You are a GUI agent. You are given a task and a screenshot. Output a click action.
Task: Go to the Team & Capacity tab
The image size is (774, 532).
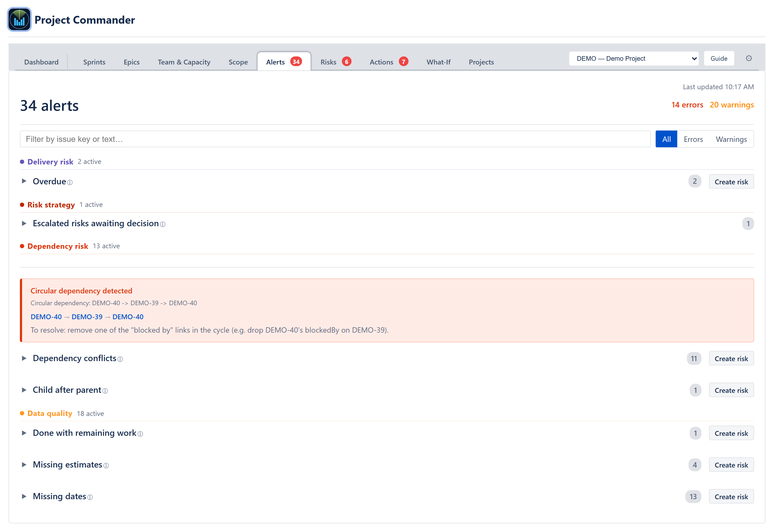[184, 62]
